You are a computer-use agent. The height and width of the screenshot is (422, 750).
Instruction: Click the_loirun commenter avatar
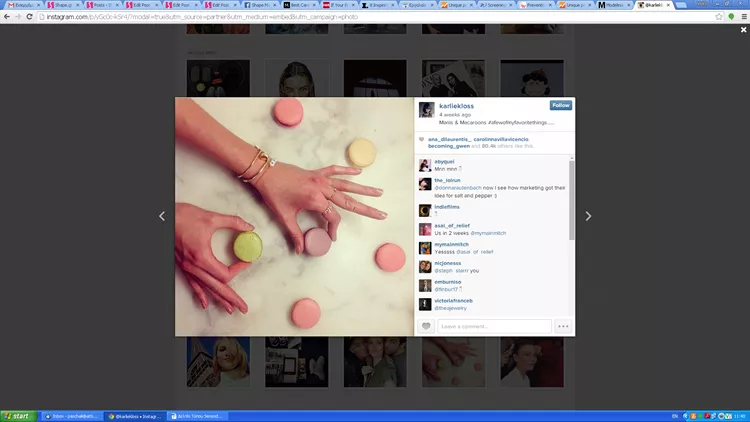coord(426,185)
